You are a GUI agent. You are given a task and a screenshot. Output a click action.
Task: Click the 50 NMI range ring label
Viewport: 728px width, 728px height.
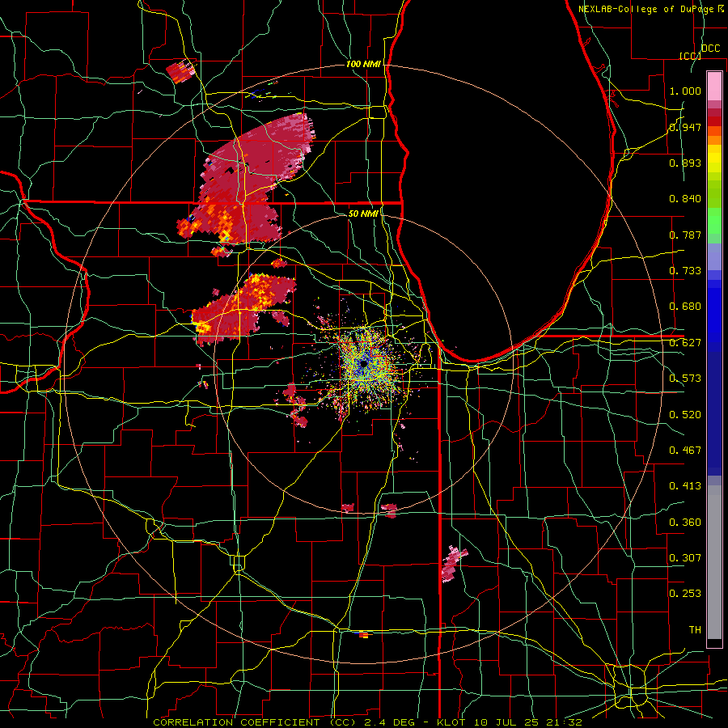363,214
